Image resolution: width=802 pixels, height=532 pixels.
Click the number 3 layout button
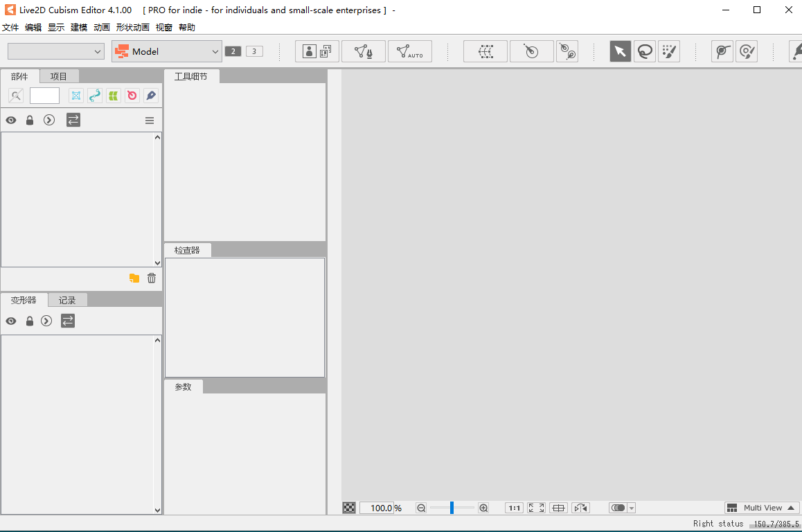pos(254,51)
